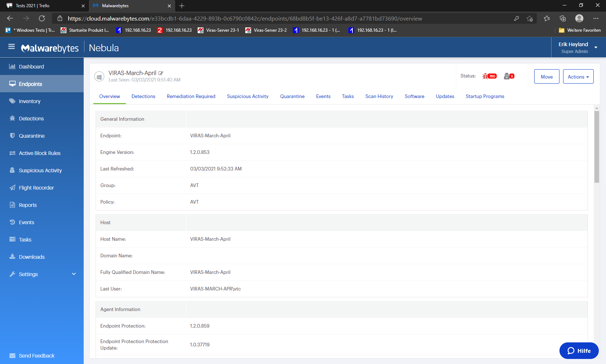Click the browser address bar URL
This screenshot has width=606, height=364.
[245, 19]
